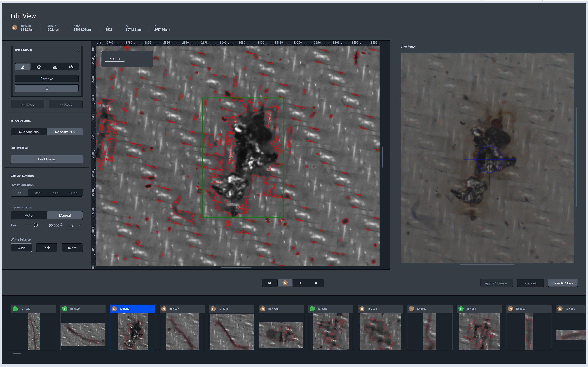Image resolution: width=588 pixels, height=367 pixels.
Task: Click the exposure Time slider handle
Action: point(36,225)
